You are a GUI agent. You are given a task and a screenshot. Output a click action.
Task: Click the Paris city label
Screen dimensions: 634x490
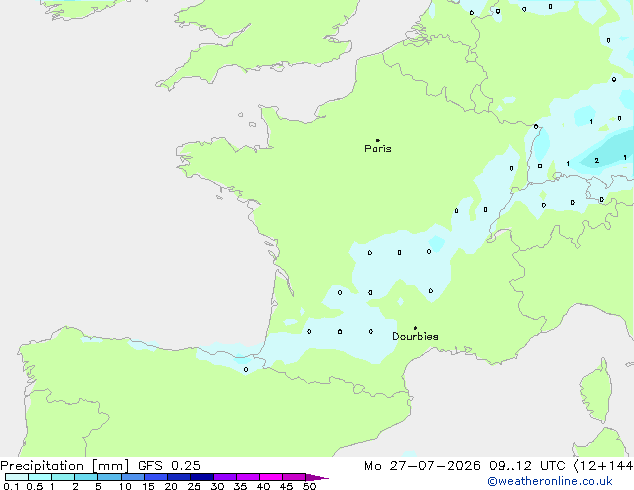tap(378, 149)
